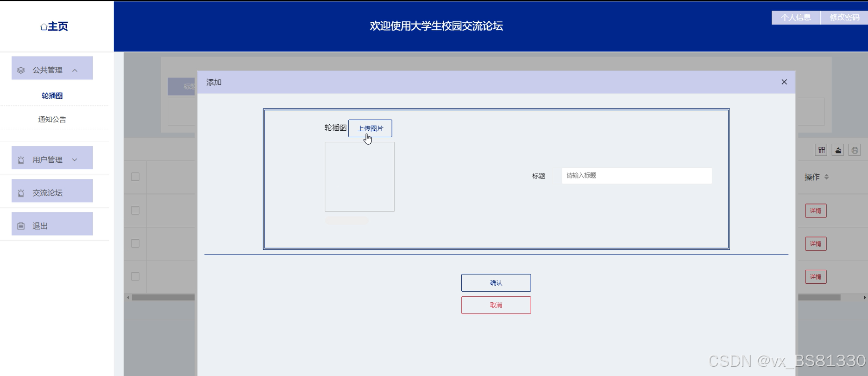Open 修改密码 button in header
Viewport: 868px width, 376px height.
[x=844, y=17]
